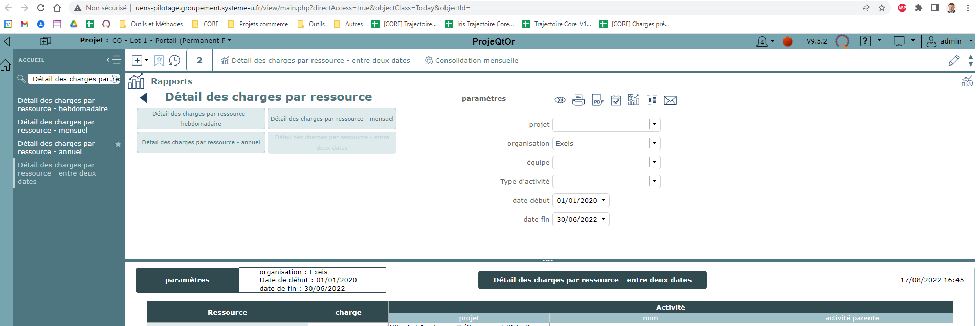The width and height of the screenshot is (980, 326).
Task: Toggle favorite star for annuel report
Action: (118, 144)
